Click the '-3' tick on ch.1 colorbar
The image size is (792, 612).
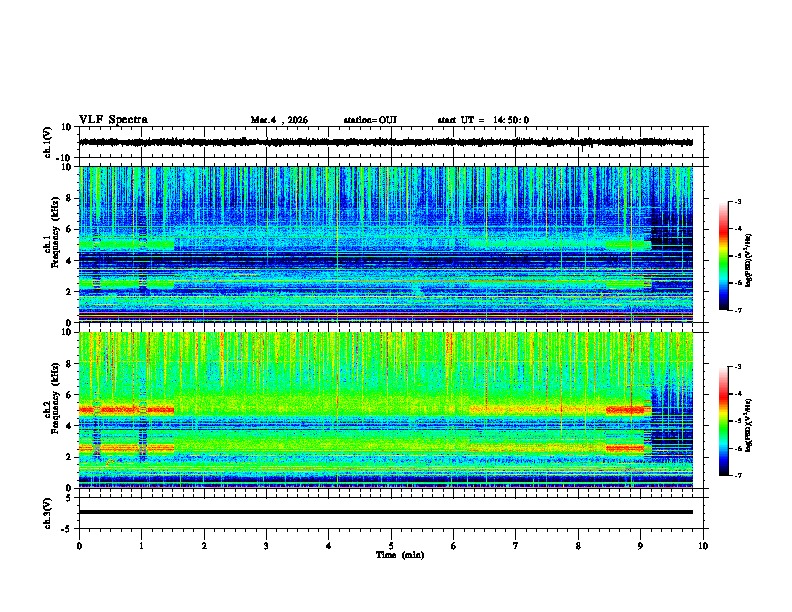(x=737, y=201)
